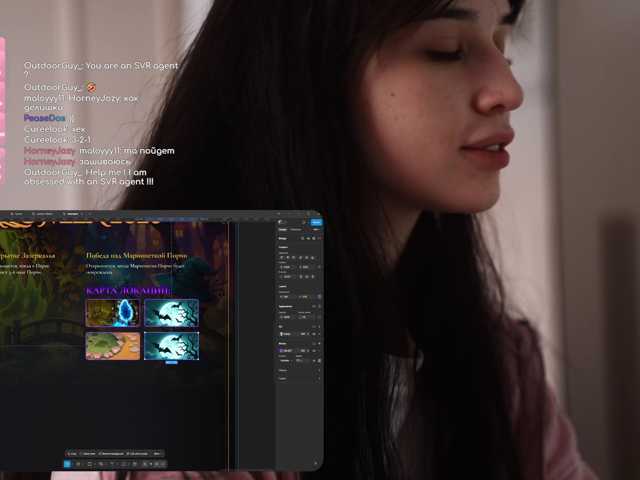Open the Actions tool in bottom toolbar
Image resolution: width=640 pixels, height=480 pixels.
click(135, 464)
